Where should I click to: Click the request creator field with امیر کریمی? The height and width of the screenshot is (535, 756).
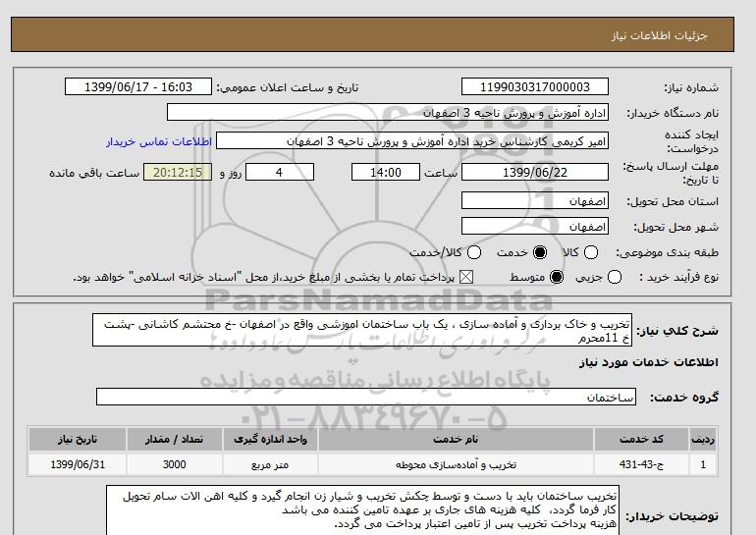412,140
